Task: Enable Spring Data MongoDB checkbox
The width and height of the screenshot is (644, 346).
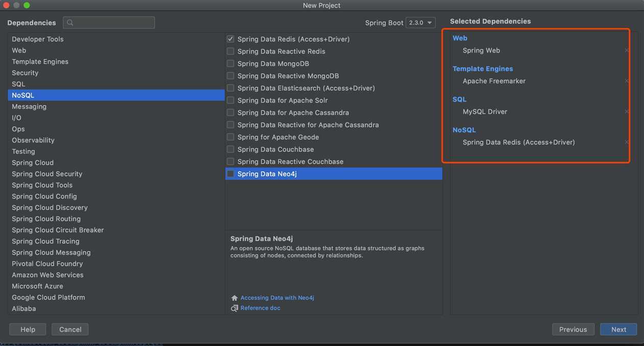Action: point(230,63)
